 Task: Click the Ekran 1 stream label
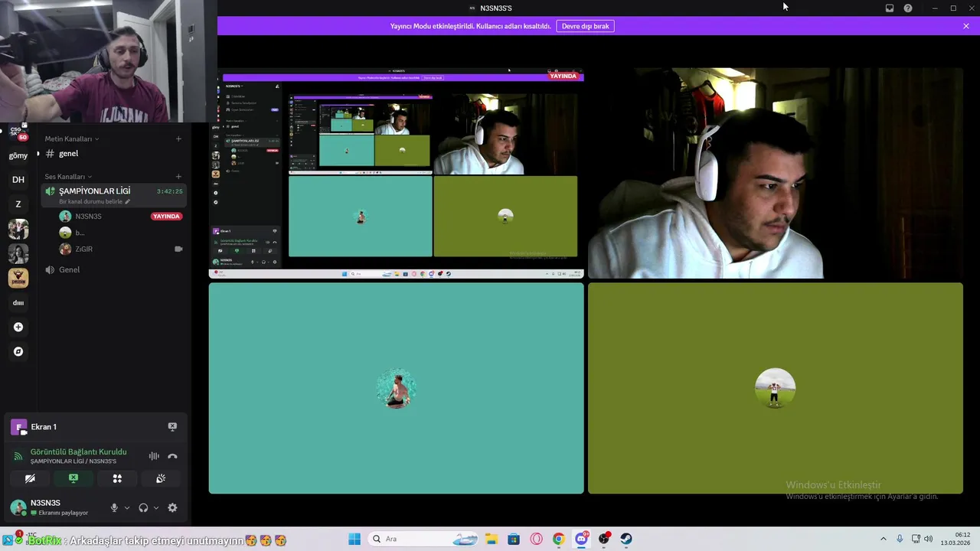44,427
